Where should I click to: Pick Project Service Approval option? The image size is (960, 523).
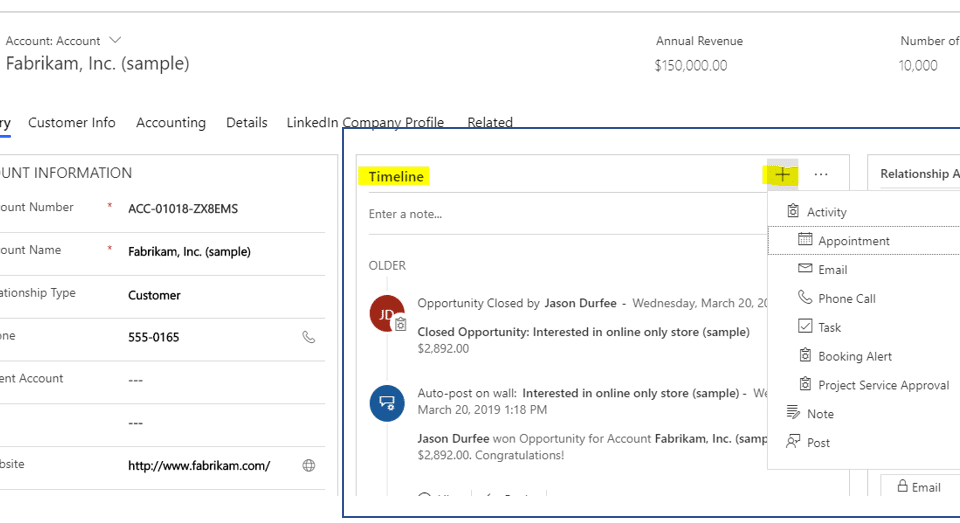[x=883, y=385]
